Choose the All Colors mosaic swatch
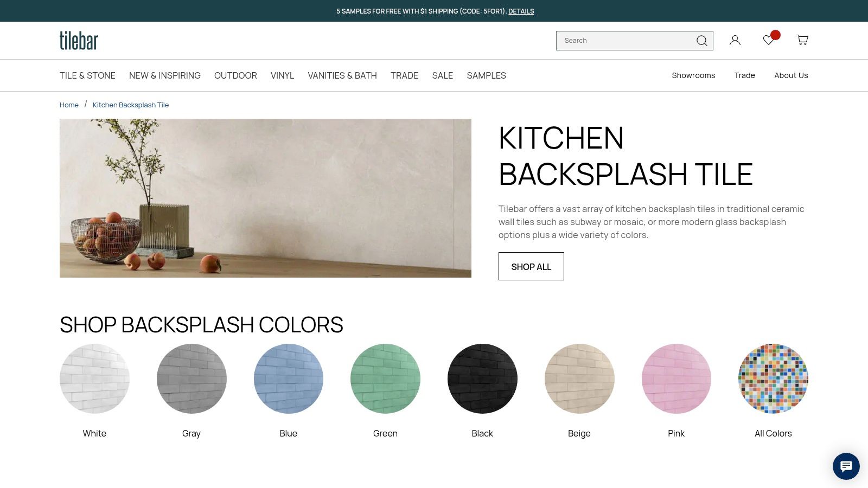Viewport: 868px width, 488px height. point(773,378)
